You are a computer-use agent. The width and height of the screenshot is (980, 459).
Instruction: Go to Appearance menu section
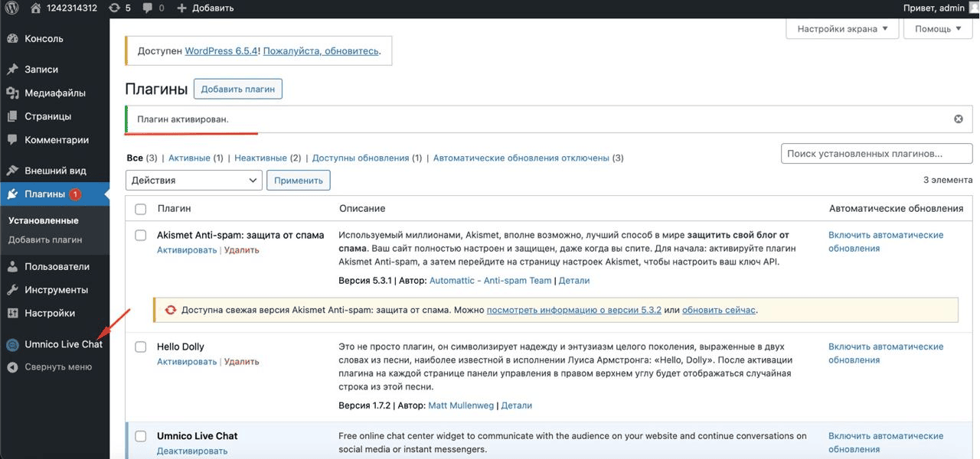[55, 171]
